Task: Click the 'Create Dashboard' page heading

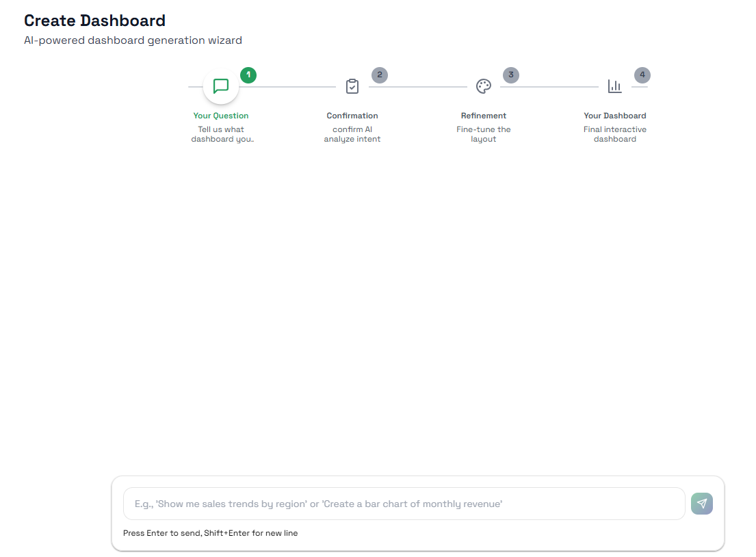Action: [94, 21]
